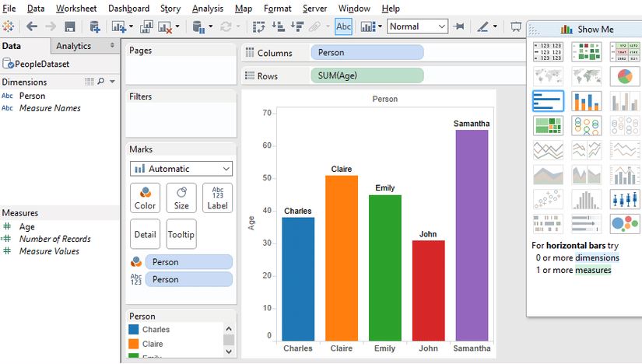Image resolution: width=642 pixels, height=364 pixels.
Task: Open the Format menu
Action: (x=277, y=9)
